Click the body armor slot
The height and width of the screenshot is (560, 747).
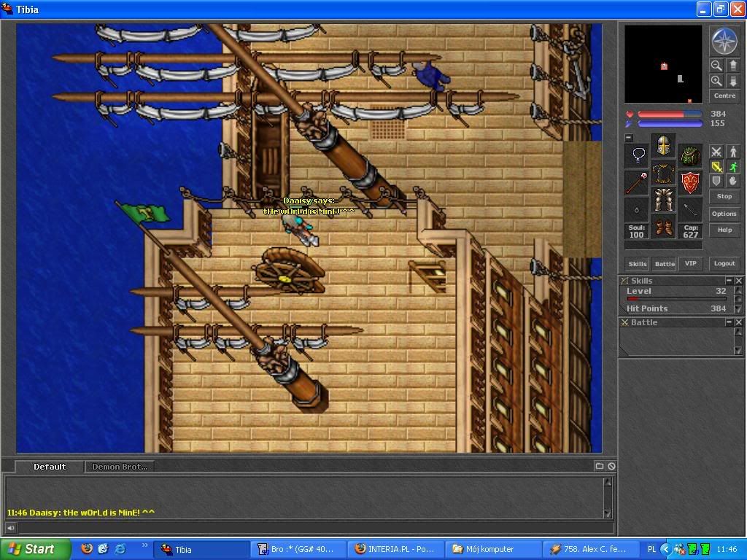click(x=664, y=172)
